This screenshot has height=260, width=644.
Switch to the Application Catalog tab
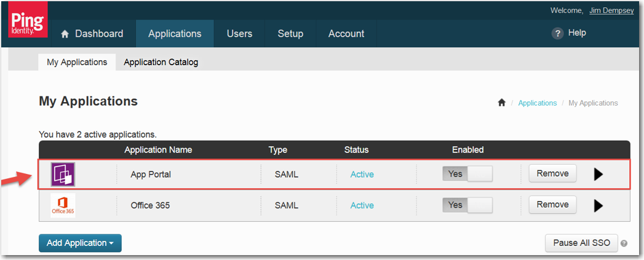pyautogui.click(x=161, y=62)
